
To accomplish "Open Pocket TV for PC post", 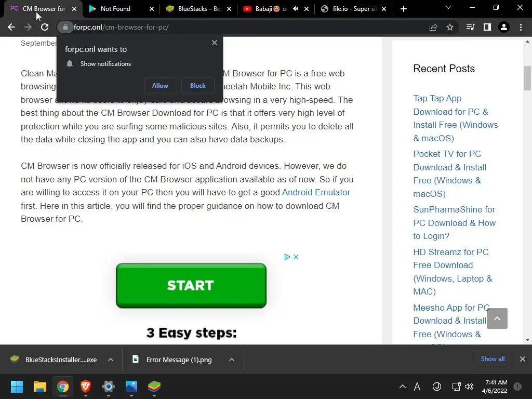I will (449, 174).
